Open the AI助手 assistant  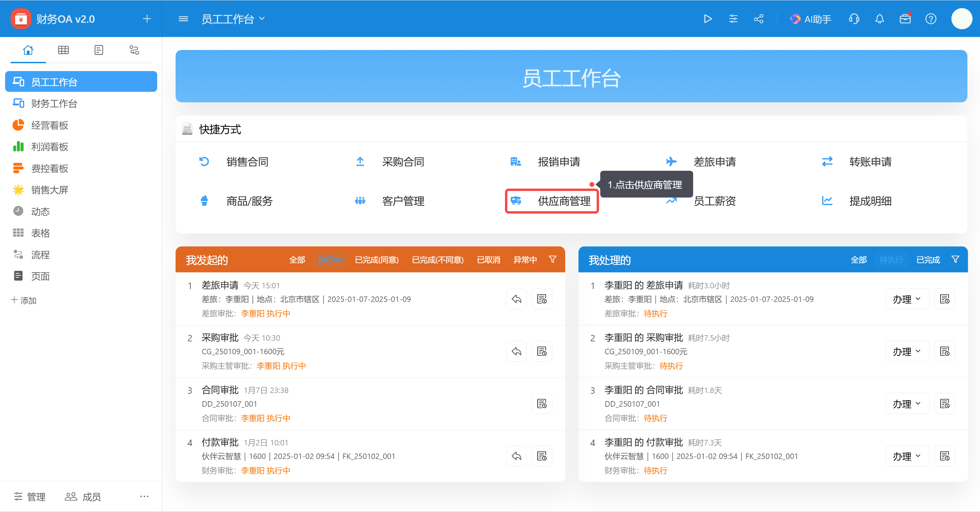tap(810, 19)
